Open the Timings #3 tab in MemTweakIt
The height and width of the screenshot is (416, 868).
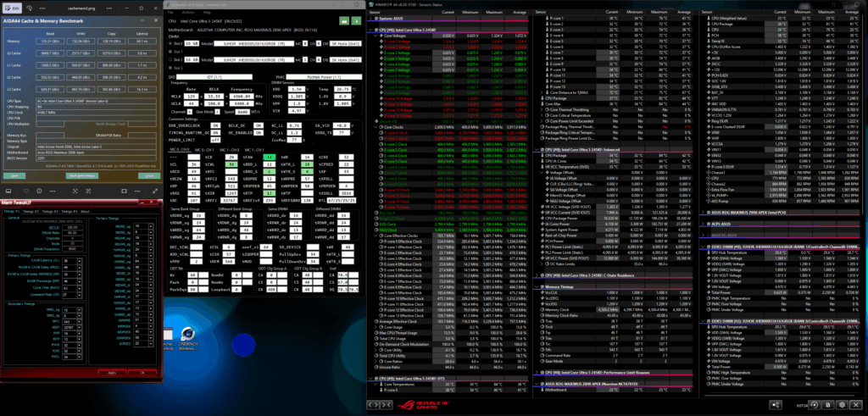(50, 211)
